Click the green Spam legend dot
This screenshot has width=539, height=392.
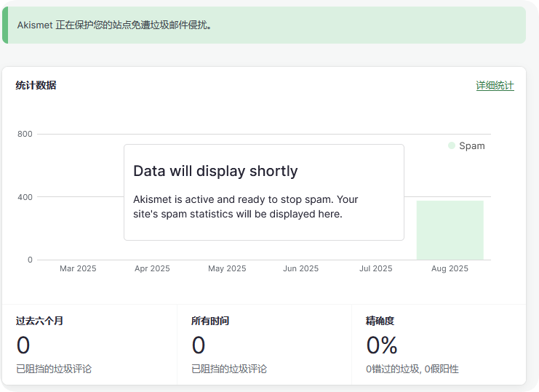point(452,145)
